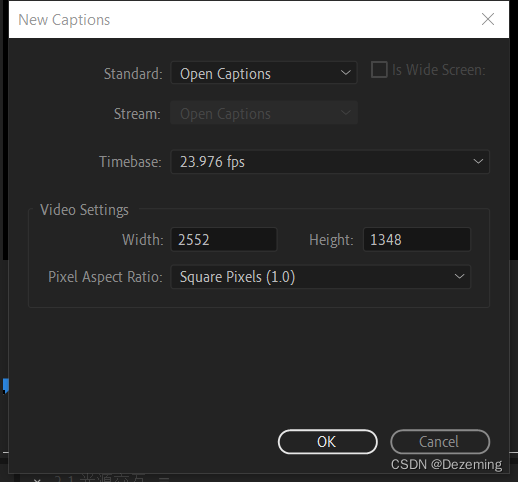This screenshot has width=518, height=482.
Task: Click the Pixel Aspect Ratio label
Action: pyautogui.click(x=105, y=277)
